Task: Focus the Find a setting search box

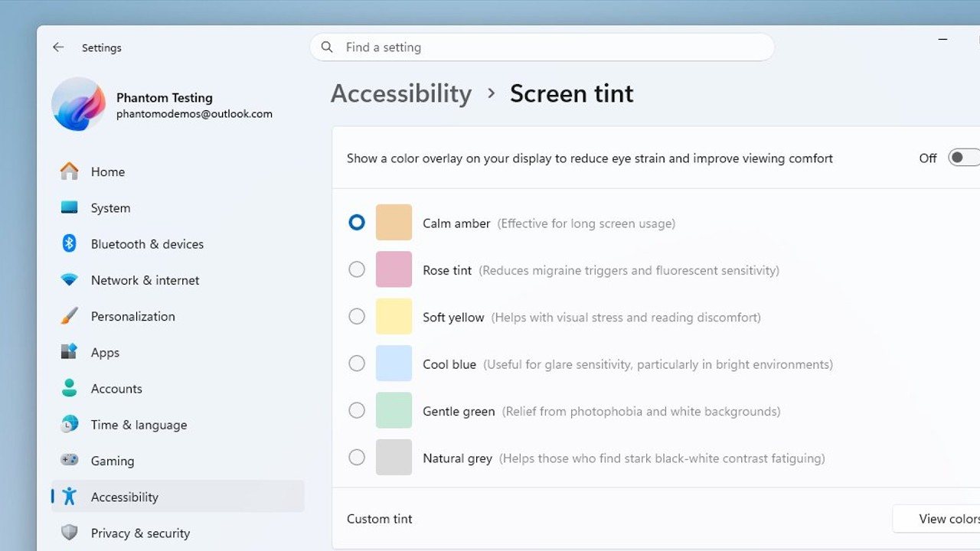Action: [542, 47]
